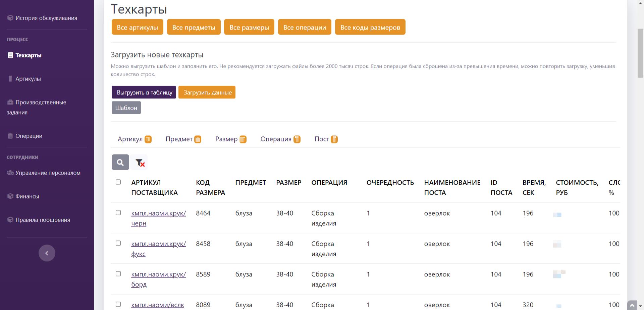
Task: Collapse the sidebar with the chevron button
Action: (47, 253)
